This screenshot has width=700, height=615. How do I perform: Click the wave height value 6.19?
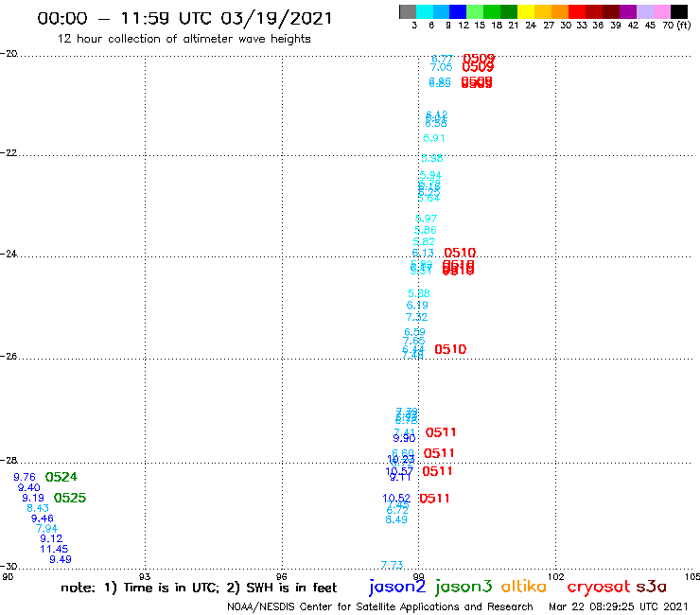tap(417, 306)
